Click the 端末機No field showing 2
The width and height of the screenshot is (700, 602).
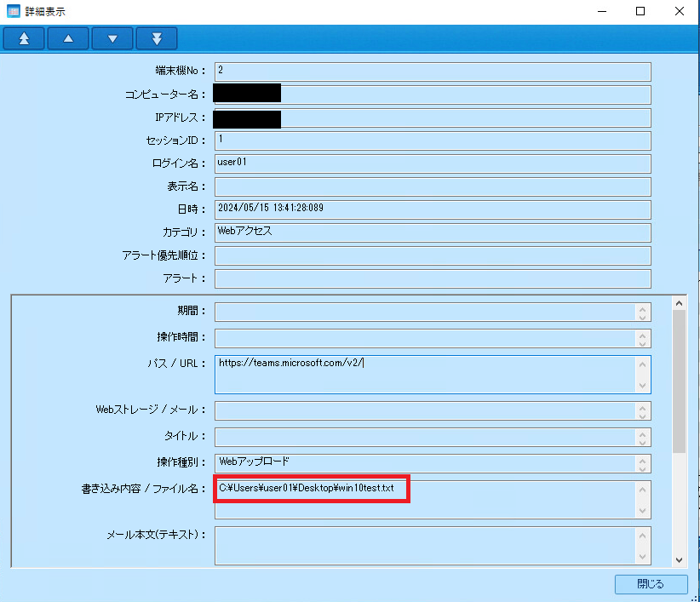432,72
